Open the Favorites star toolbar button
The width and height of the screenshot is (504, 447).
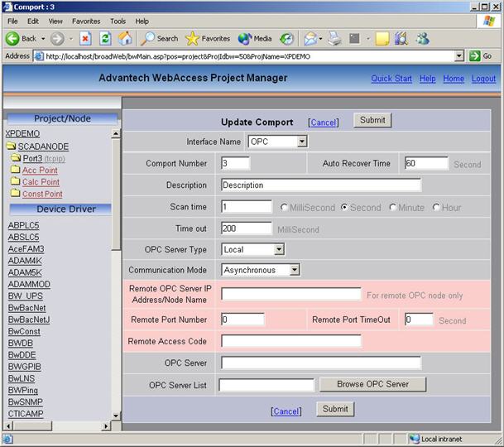(x=208, y=39)
